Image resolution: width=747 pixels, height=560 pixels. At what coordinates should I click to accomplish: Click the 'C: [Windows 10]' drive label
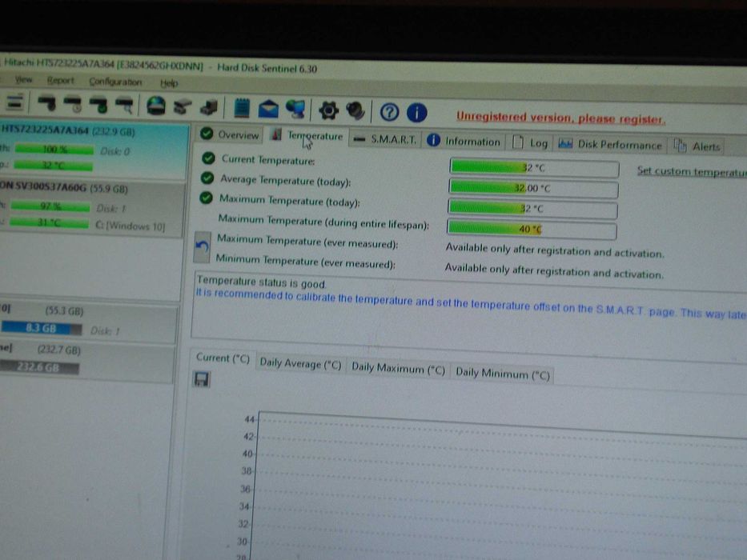130,226
